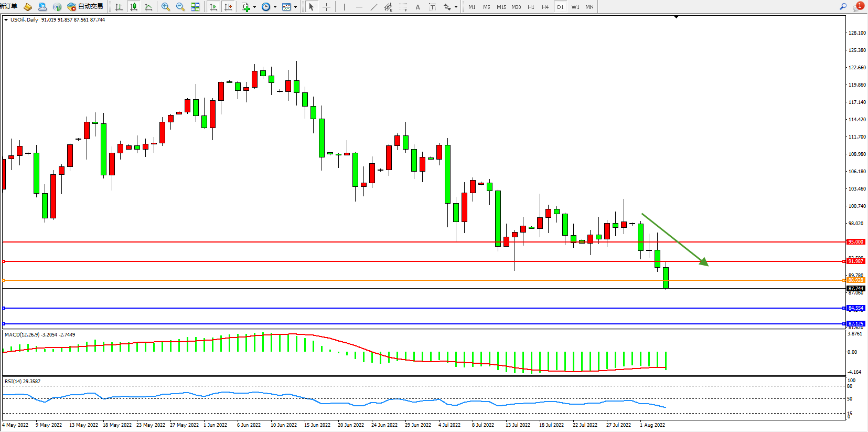The height and width of the screenshot is (432, 868).
Task: Open the periods clock dropdown arrow
Action: click(x=275, y=7)
